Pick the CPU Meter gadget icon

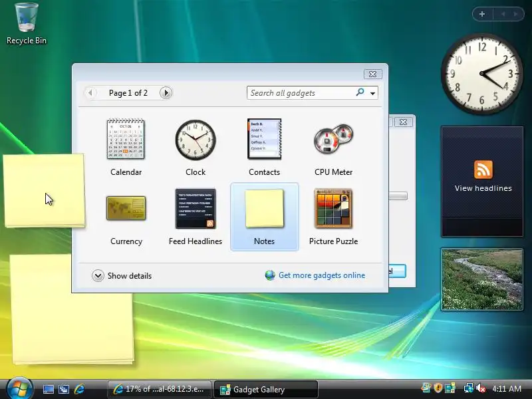click(334, 138)
